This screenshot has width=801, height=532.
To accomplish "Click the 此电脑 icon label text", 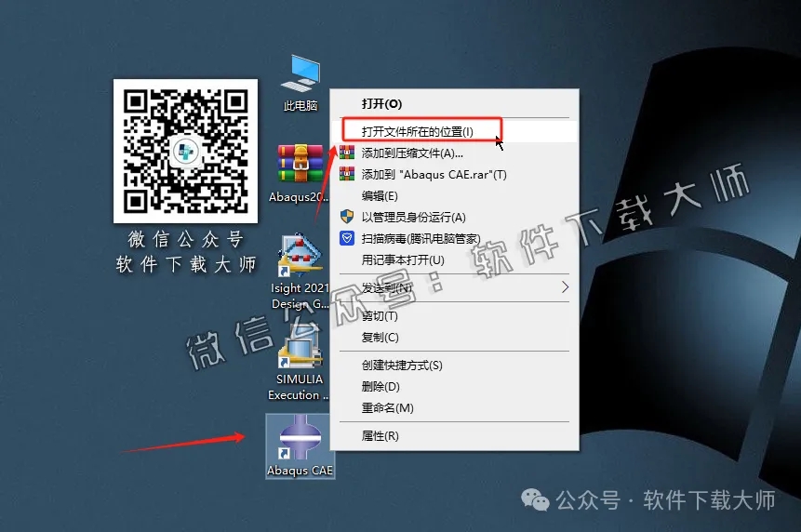I will pyautogui.click(x=300, y=106).
